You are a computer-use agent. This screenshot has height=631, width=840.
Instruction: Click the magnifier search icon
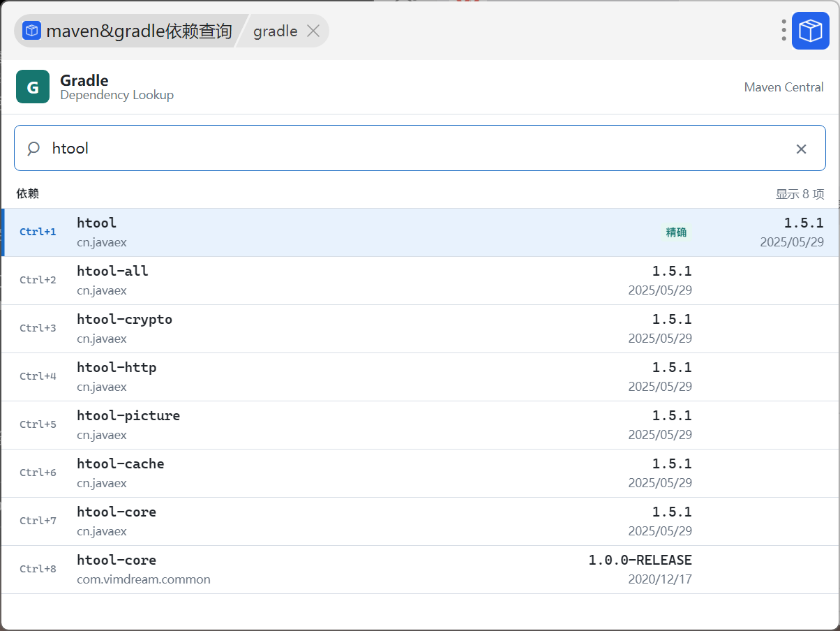[x=33, y=148]
